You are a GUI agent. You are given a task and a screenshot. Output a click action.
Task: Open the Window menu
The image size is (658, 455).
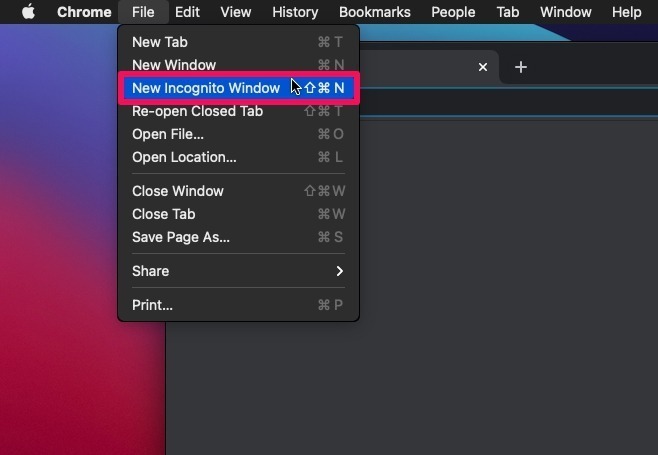[x=566, y=12]
